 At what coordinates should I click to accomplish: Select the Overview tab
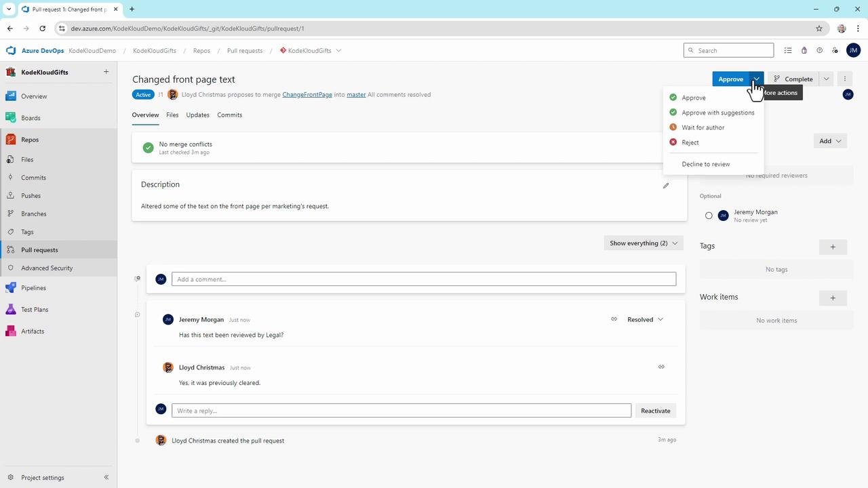point(145,115)
